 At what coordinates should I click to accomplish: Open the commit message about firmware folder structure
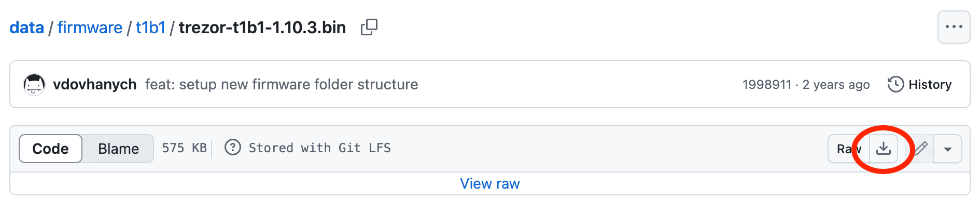pyautogui.click(x=282, y=84)
